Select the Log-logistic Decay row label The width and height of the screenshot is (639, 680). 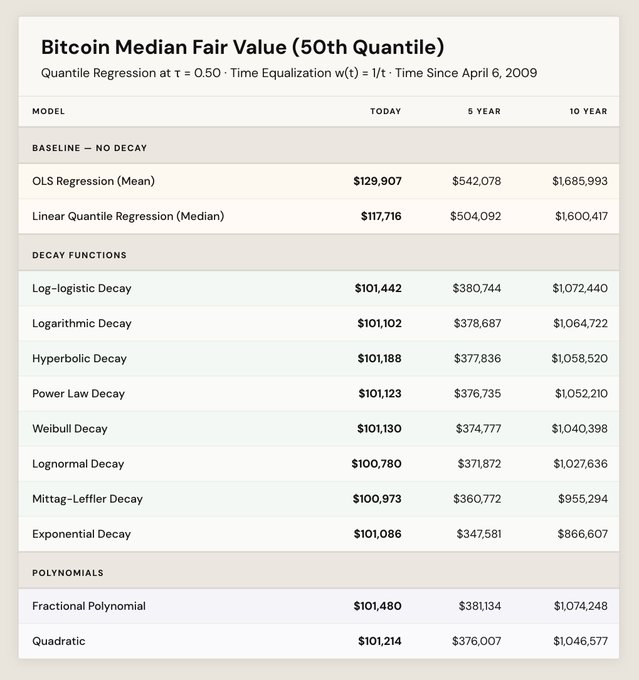click(82, 288)
